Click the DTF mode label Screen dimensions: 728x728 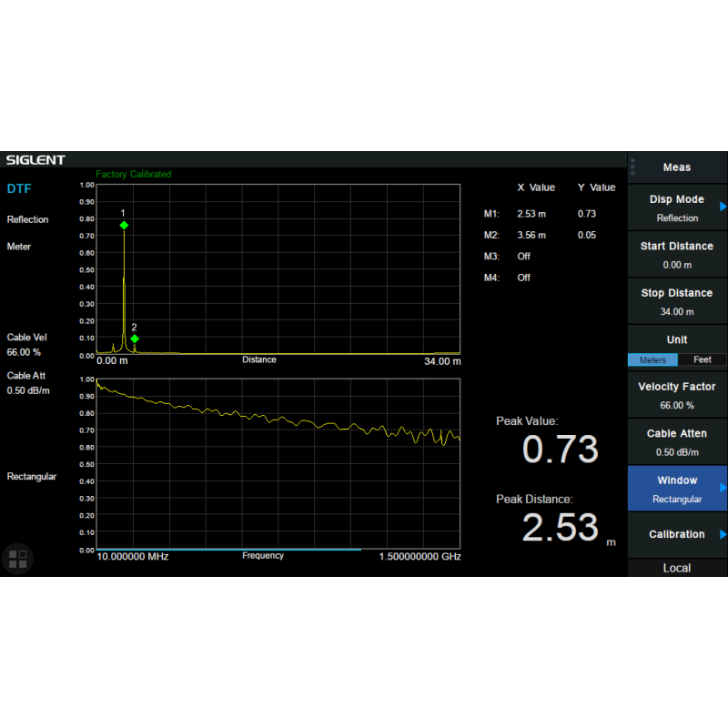19,189
